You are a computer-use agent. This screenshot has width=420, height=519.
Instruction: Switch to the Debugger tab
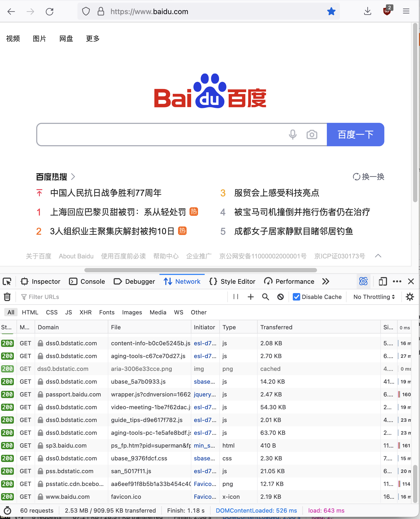tap(134, 282)
